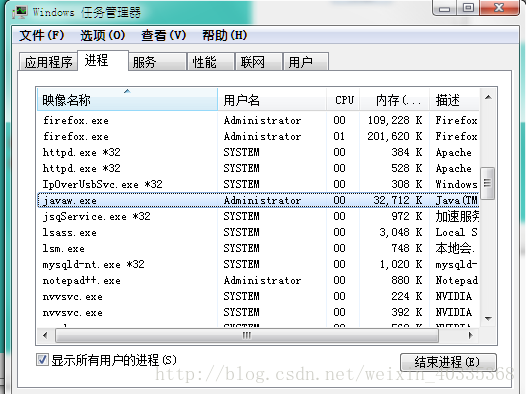Sort by 内存 column header
The height and width of the screenshot is (394, 526).
(394, 100)
